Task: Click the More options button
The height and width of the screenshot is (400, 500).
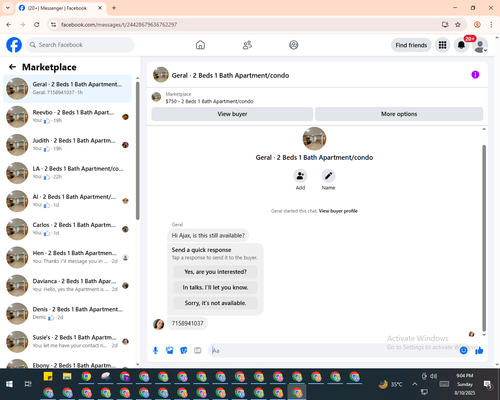Action: [399, 114]
